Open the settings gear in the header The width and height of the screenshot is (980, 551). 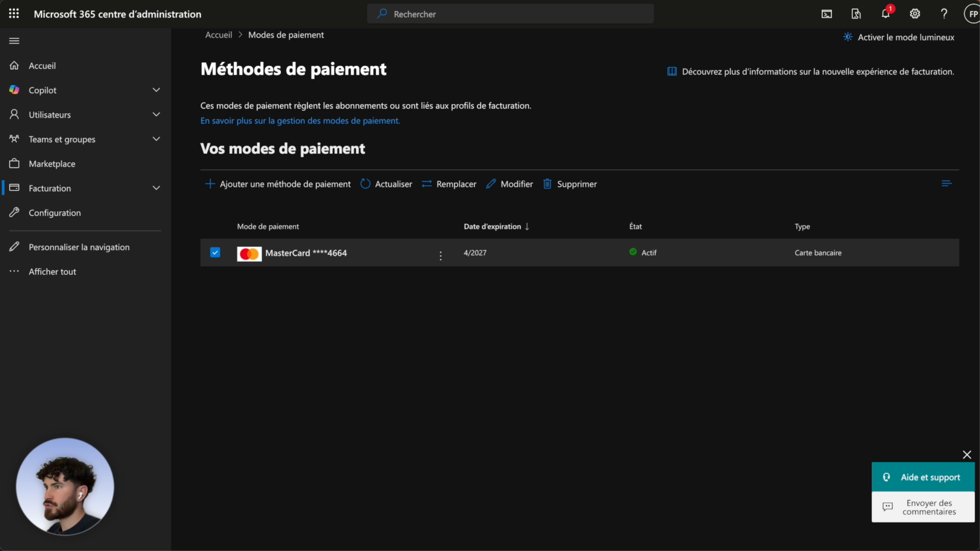[x=915, y=14]
